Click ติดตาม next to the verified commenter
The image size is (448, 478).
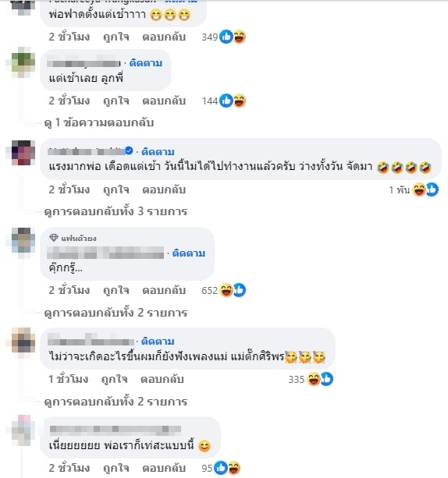158,151
